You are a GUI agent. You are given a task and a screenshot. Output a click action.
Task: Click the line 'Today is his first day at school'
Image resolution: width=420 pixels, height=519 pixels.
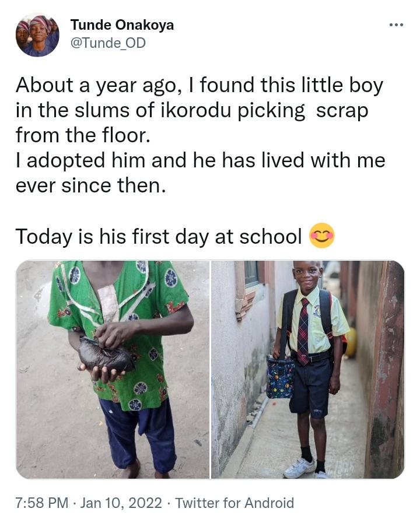(159, 237)
